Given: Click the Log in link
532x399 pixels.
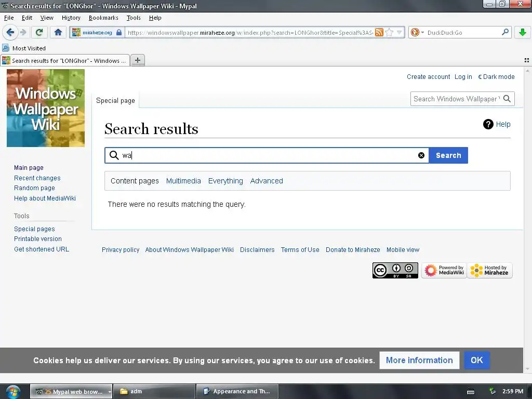Looking at the screenshot, I should click(x=463, y=77).
